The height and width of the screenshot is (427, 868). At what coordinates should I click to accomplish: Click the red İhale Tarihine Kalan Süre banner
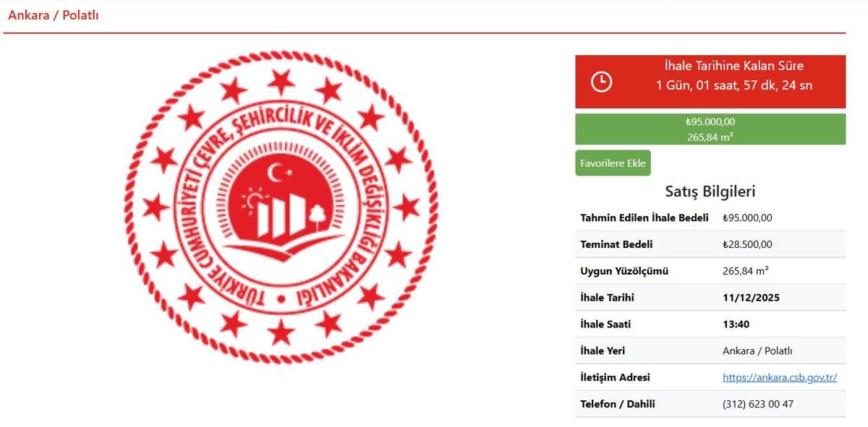(x=710, y=82)
